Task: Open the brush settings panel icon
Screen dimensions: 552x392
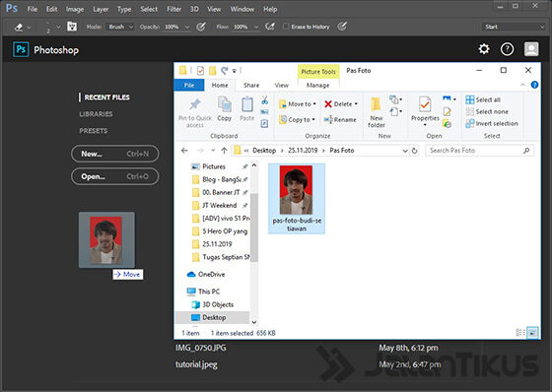Action: point(72,27)
